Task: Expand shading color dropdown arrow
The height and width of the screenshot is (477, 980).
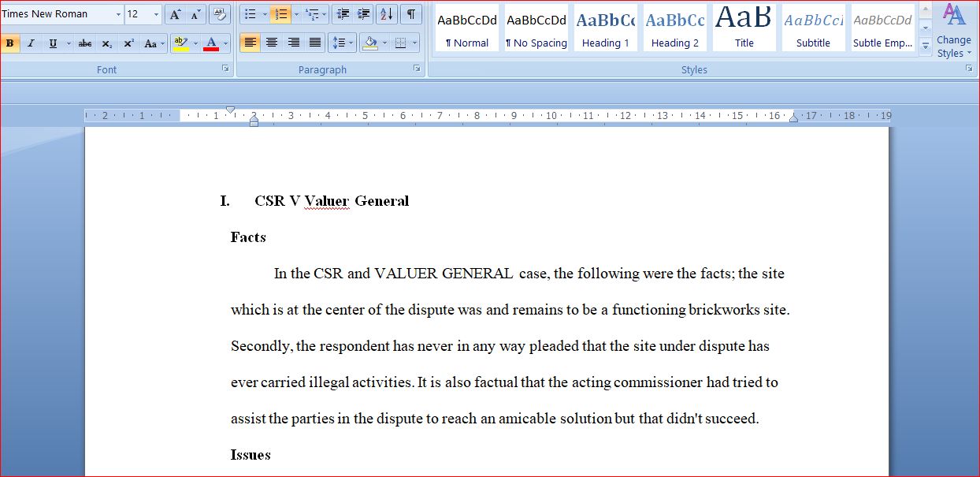Action: (x=384, y=43)
